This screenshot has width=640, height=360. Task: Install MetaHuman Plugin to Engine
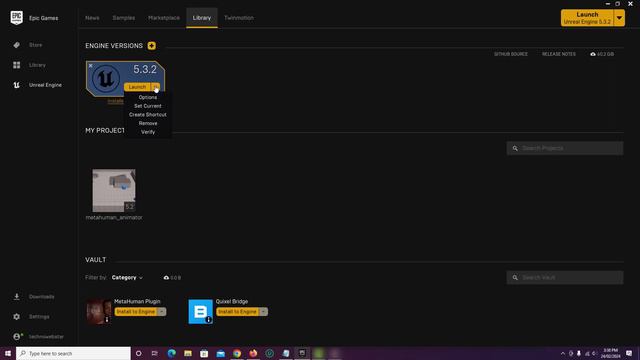point(136,311)
